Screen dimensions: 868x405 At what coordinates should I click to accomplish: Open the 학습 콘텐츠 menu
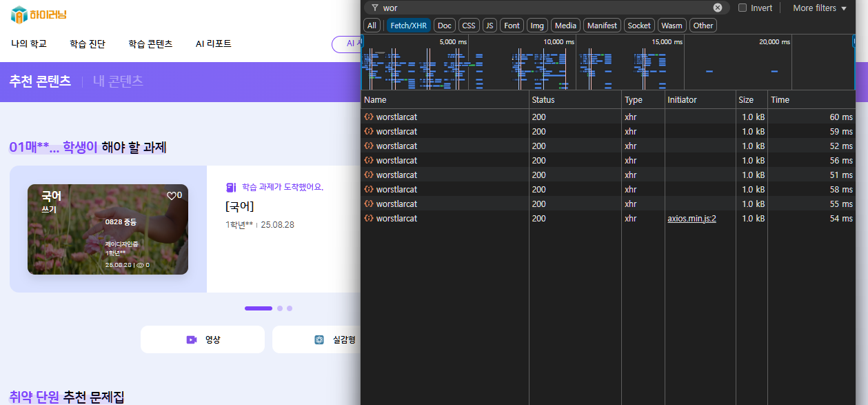click(x=150, y=43)
